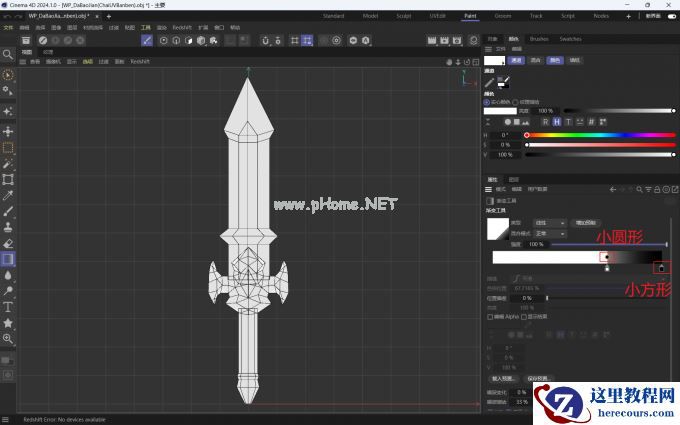Screen dimensions: 680x425
Task: Select the zoom magnifier tool
Action: point(8,339)
